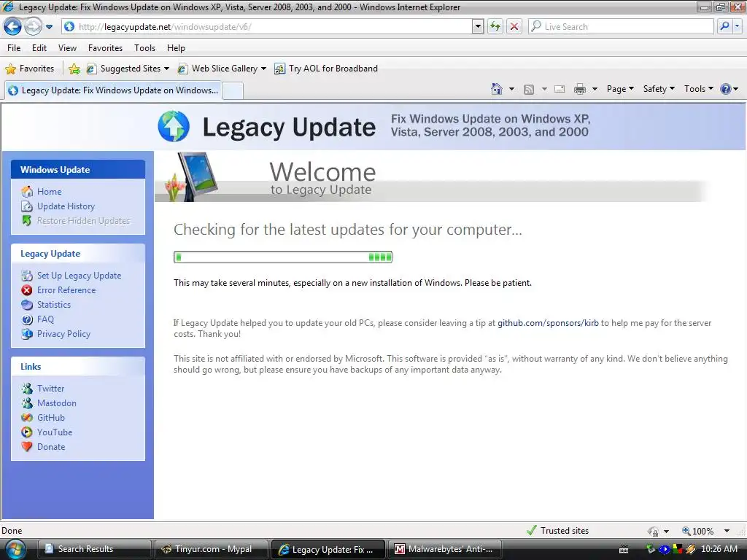The width and height of the screenshot is (747, 560).
Task: Expand the address bar history dropdown
Action: [478, 27]
